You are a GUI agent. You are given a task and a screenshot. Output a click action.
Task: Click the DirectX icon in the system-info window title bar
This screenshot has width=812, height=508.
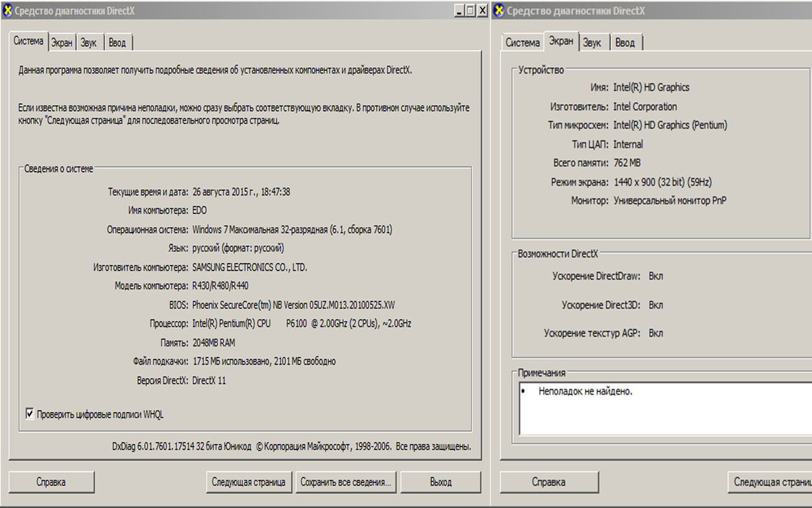tap(7, 10)
